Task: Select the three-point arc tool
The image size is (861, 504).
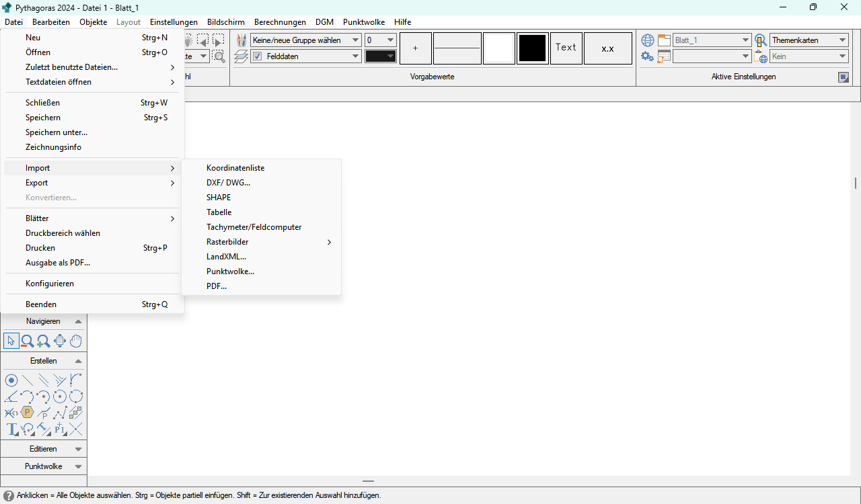Action: [x=28, y=396]
